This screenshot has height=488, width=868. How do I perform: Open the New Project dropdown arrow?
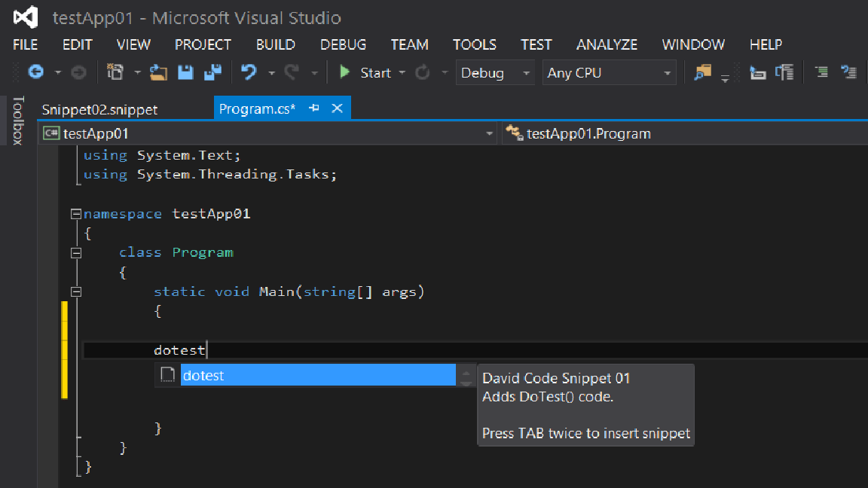(137, 72)
